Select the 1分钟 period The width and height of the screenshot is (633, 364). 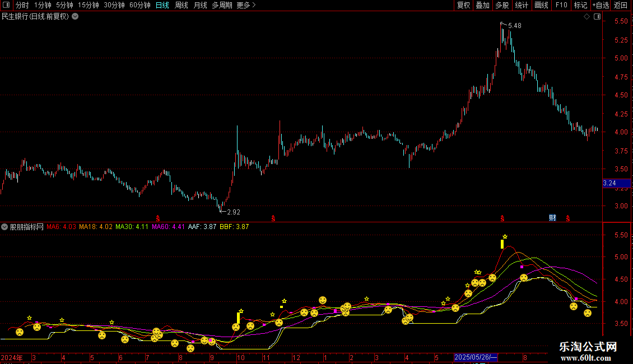click(43, 5)
